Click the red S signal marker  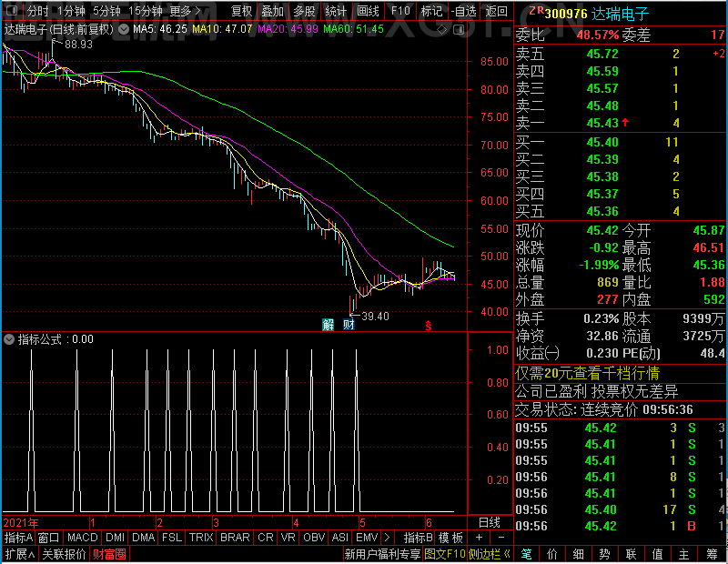(x=428, y=326)
